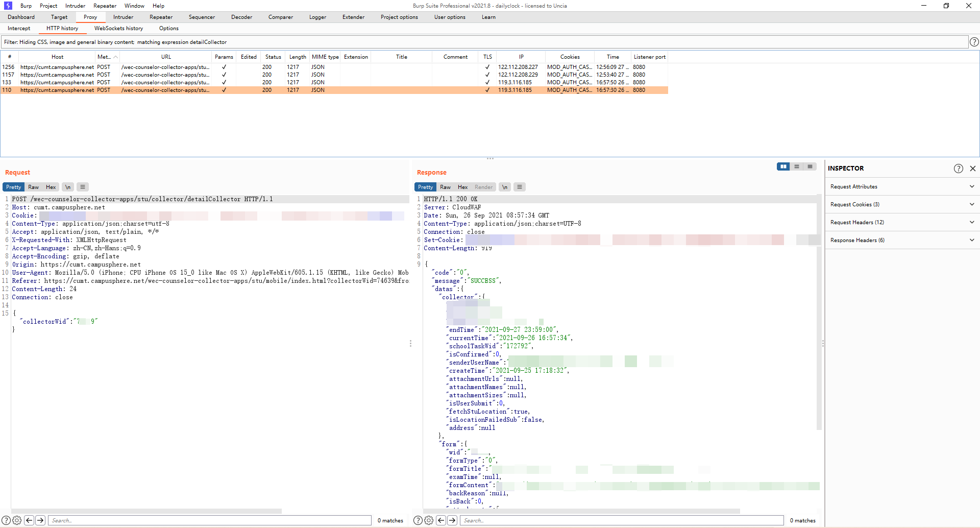Select history row number 1256
The image size is (980, 528).
[334, 67]
